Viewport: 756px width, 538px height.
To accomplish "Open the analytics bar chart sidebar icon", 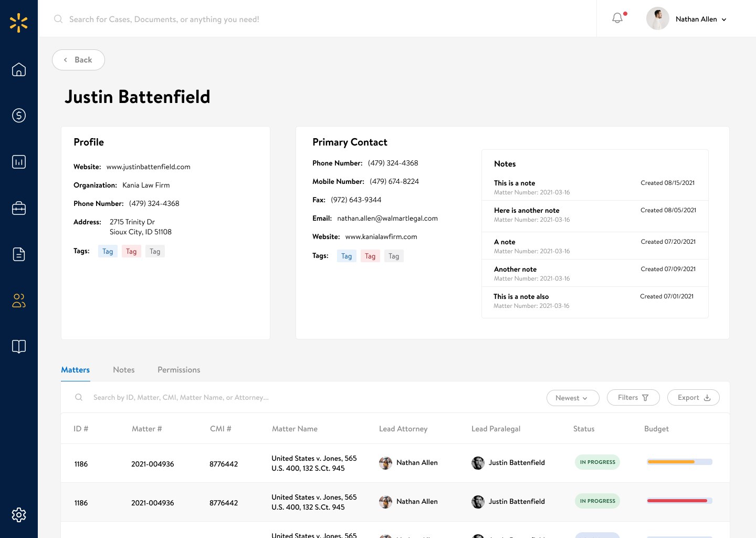I will click(x=19, y=162).
